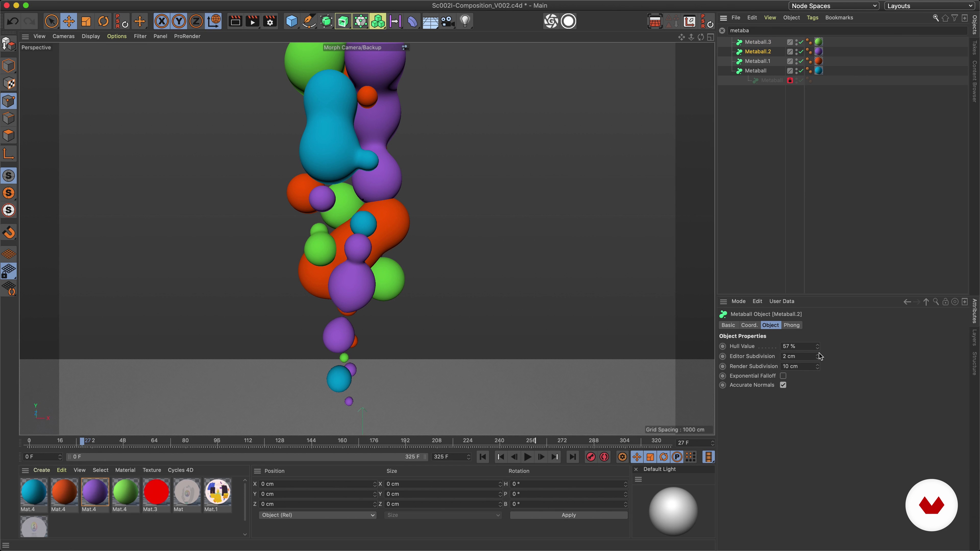
Task: Open Node Spaces dropdown
Action: (x=834, y=6)
